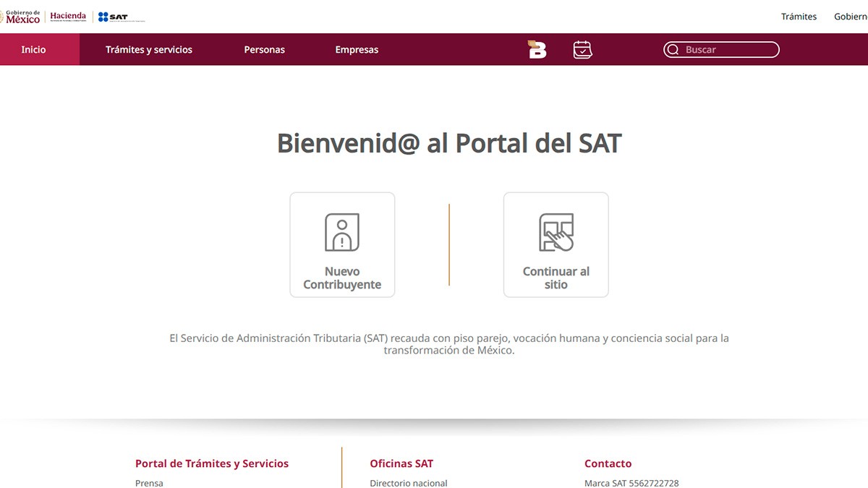The width and height of the screenshot is (868, 488).
Task: Open the Directorio nacional link
Action: pos(409,482)
